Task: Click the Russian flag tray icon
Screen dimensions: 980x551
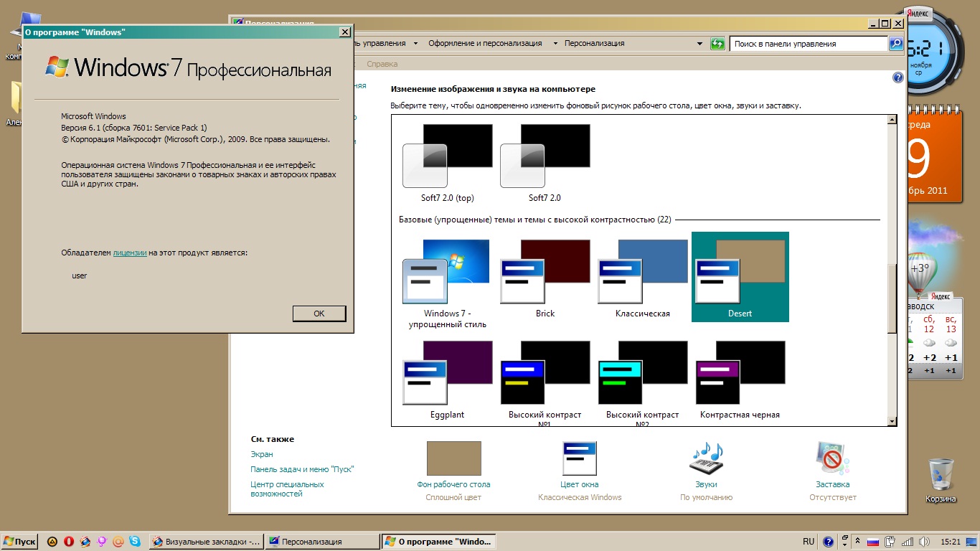Action: click(x=873, y=542)
